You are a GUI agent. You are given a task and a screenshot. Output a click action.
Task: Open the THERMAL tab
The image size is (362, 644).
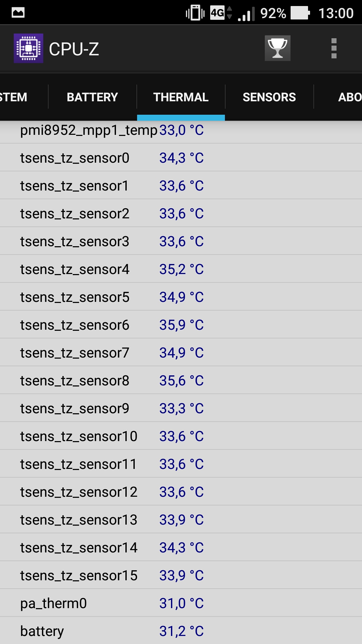(181, 97)
